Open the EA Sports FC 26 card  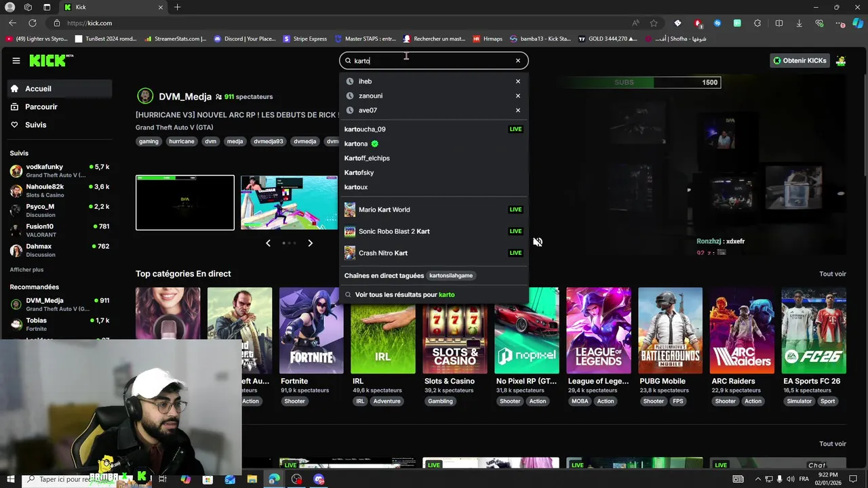814,331
